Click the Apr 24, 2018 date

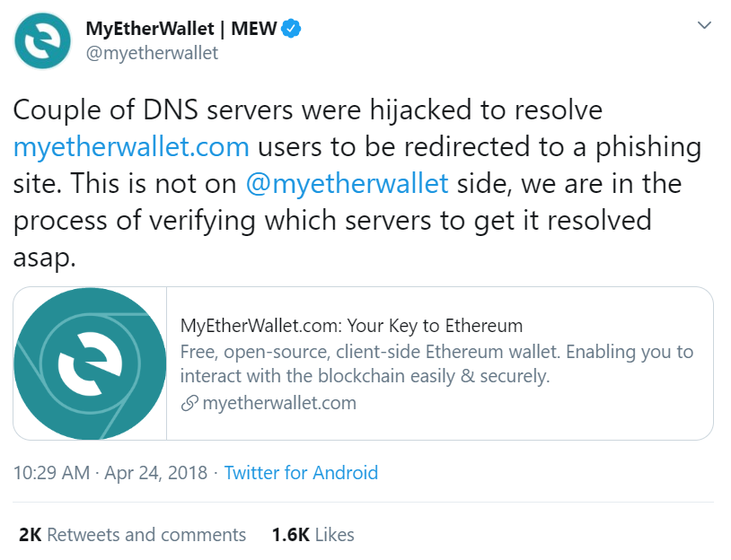[x=155, y=473]
